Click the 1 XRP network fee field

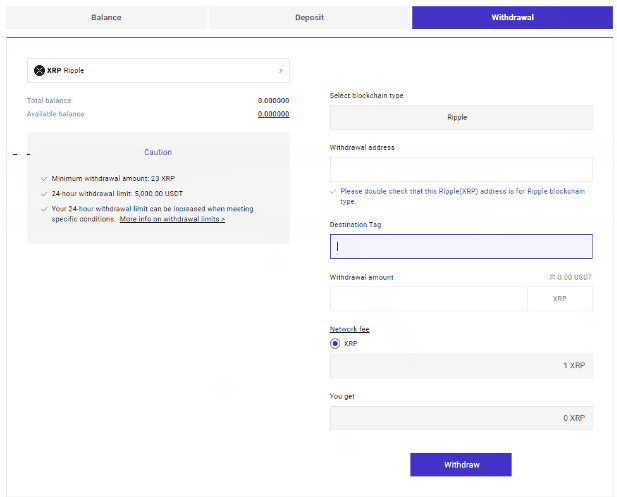click(x=461, y=366)
